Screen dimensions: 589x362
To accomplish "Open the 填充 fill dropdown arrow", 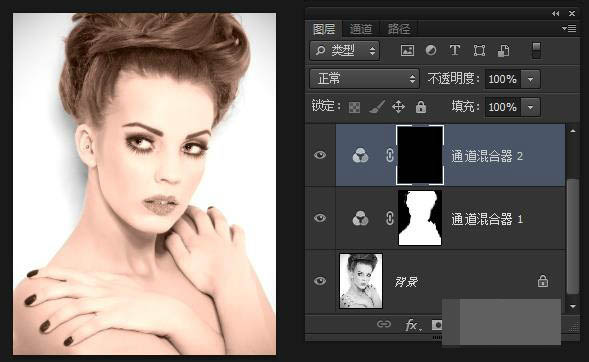I will coord(530,107).
